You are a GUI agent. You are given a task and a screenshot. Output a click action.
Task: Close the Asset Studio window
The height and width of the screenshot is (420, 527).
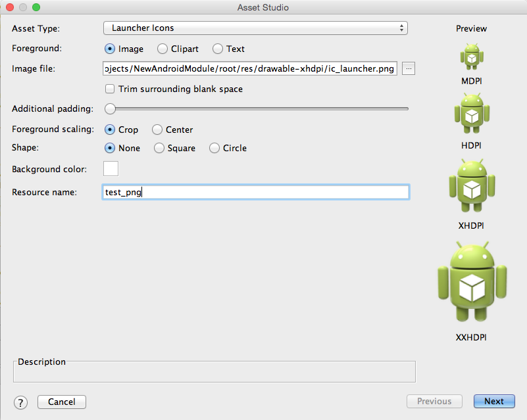10,7
